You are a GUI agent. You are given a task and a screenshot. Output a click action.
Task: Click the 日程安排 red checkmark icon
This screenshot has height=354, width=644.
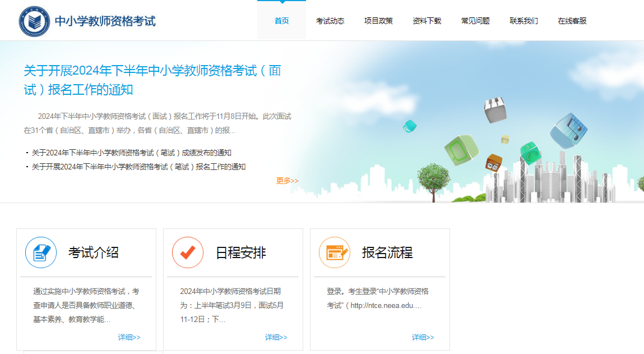[x=188, y=252]
